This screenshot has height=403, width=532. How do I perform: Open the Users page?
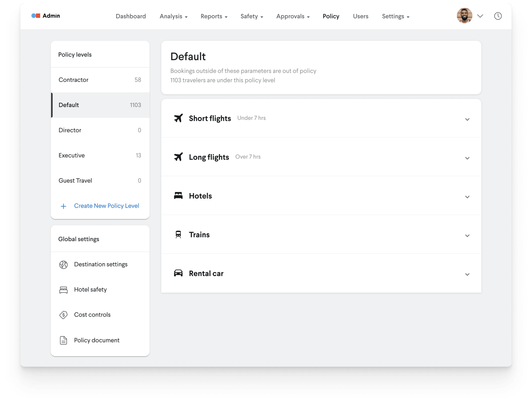(x=361, y=16)
